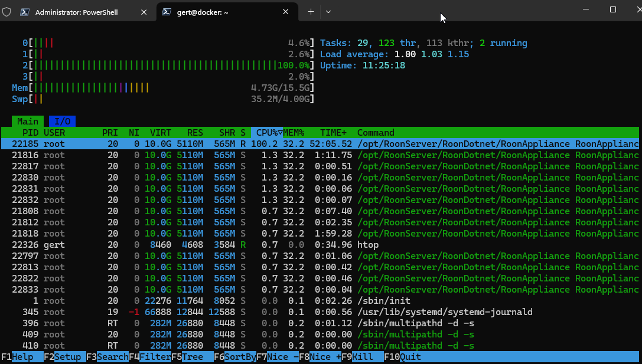Click F9 Kill in the function bar

[363, 357]
